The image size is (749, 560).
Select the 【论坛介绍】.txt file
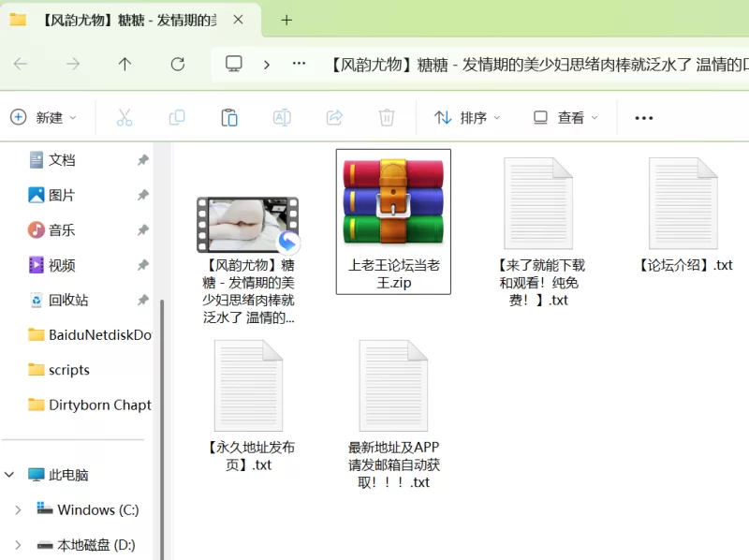pyautogui.click(x=683, y=215)
